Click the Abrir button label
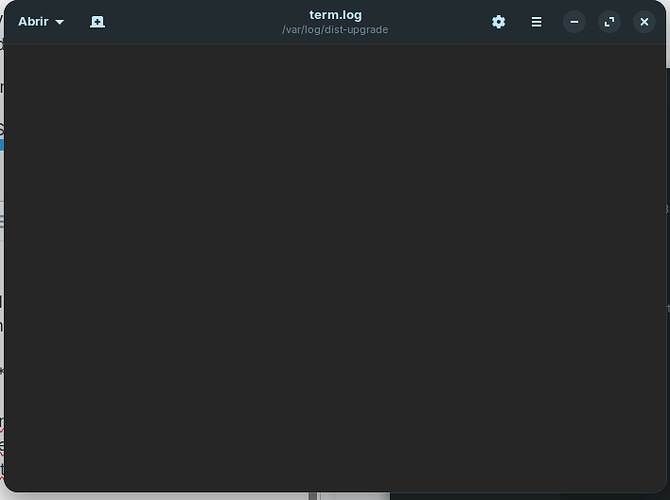The width and height of the screenshot is (670, 500). point(33,22)
